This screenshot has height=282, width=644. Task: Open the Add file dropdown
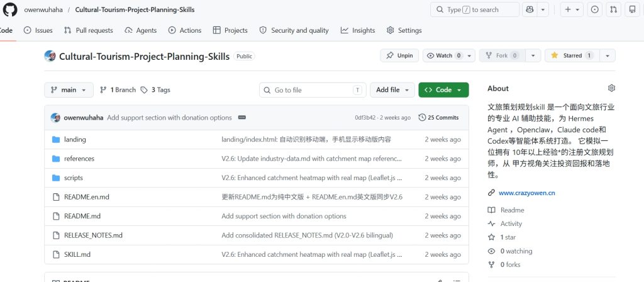tap(392, 90)
